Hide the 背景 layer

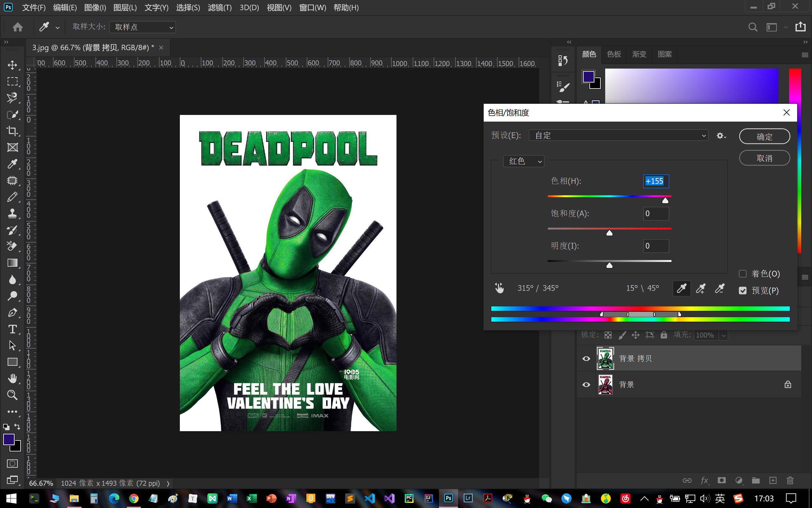tap(586, 385)
